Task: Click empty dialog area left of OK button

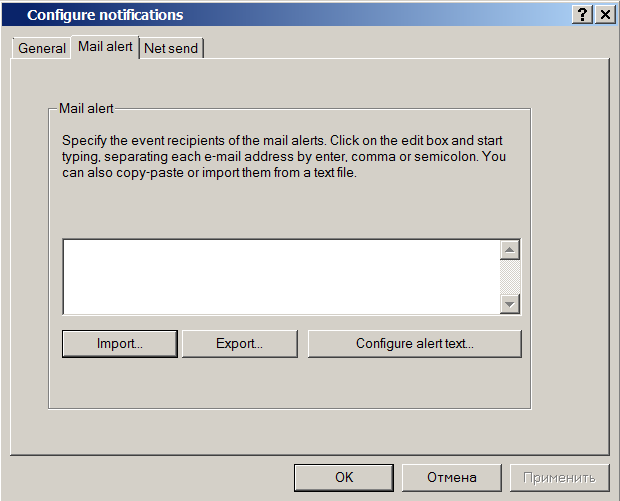Action: pyautogui.click(x=150, y=477)
